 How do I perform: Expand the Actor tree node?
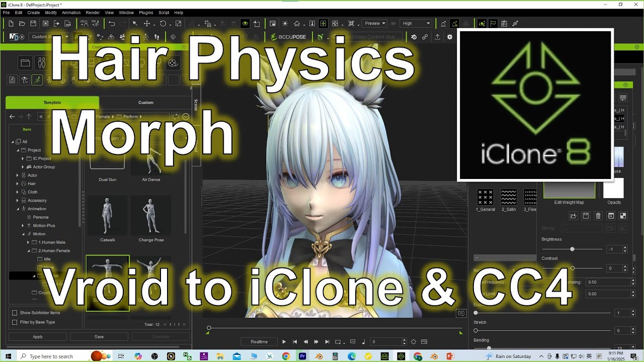(18, 175)
